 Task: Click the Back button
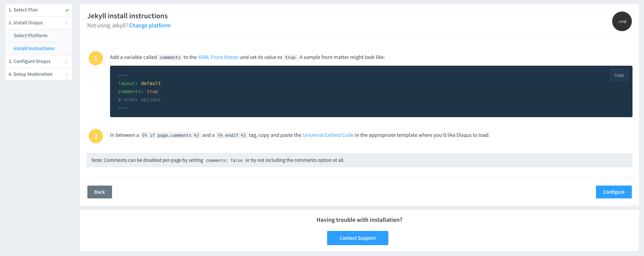pyautogui.click(x=100, y=192)
